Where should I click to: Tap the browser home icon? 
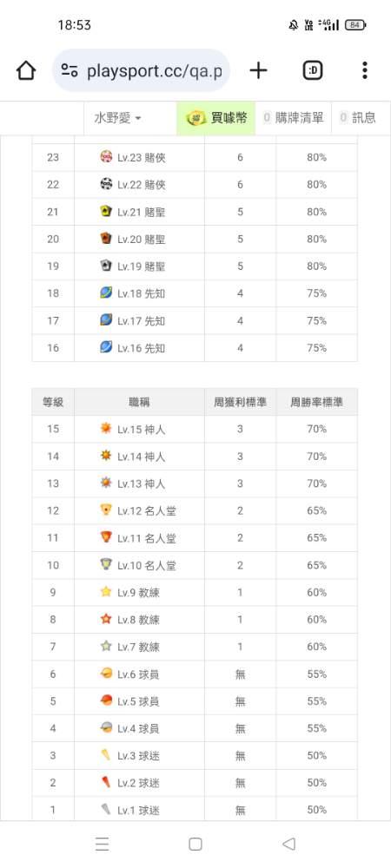26,70
